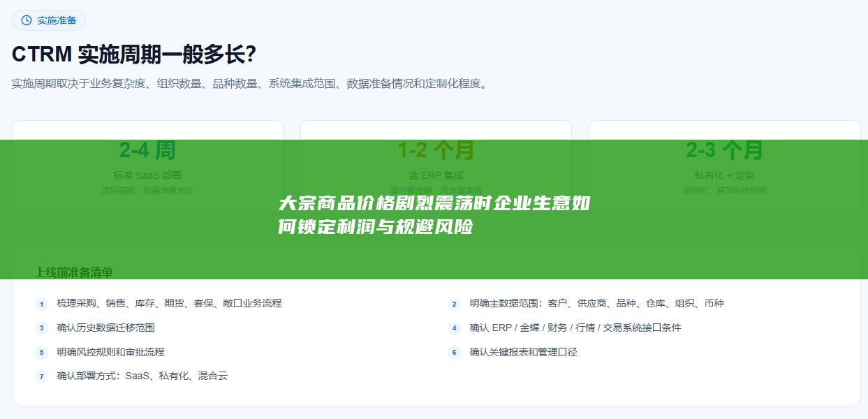Click the clock icon in 实施准备 badge
The height and width of the screenshot is (419, 868).
(x=27, y=20)
